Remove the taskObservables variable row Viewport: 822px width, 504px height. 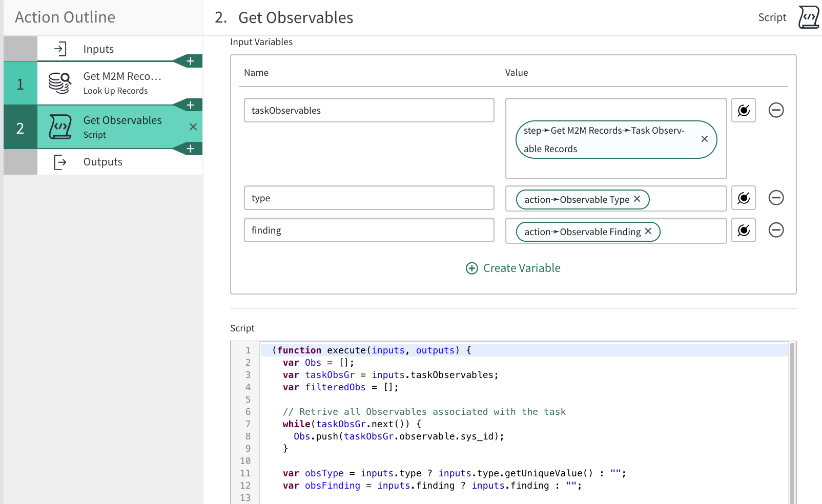(x=776, y=110)
